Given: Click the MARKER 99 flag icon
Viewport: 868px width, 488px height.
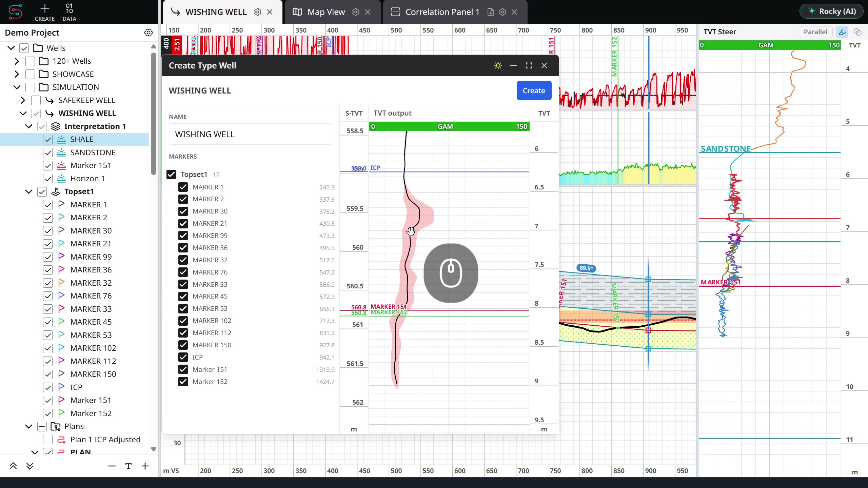Looking at the screenshot, I should [61, 257].
